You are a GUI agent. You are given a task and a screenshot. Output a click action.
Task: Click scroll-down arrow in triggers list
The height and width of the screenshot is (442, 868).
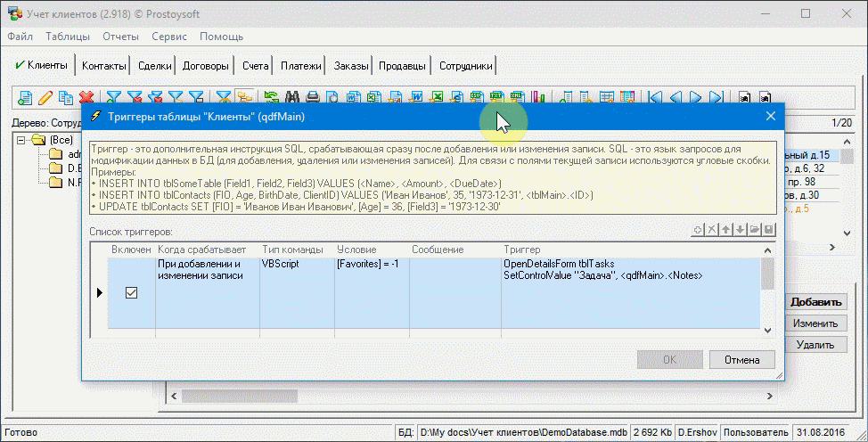tap(767, 331)
